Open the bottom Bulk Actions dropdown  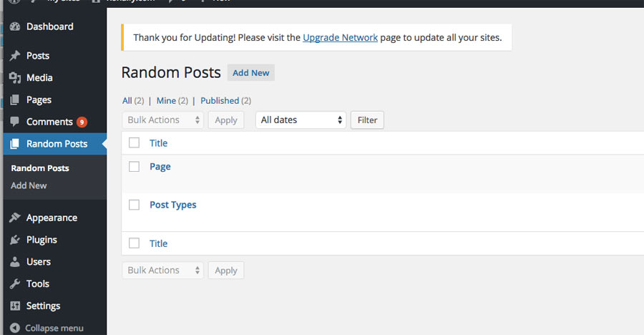click(x=162, y=271)
